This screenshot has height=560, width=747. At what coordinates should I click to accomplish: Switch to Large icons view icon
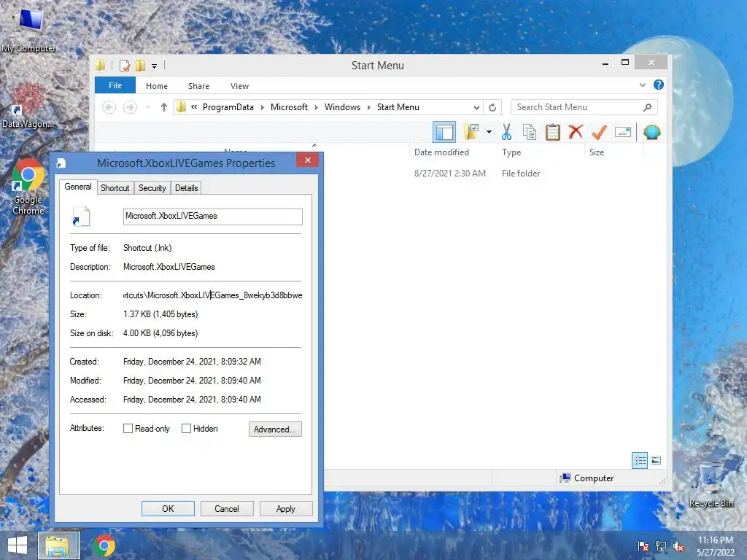pyautogui.click(x=656, y=460)
